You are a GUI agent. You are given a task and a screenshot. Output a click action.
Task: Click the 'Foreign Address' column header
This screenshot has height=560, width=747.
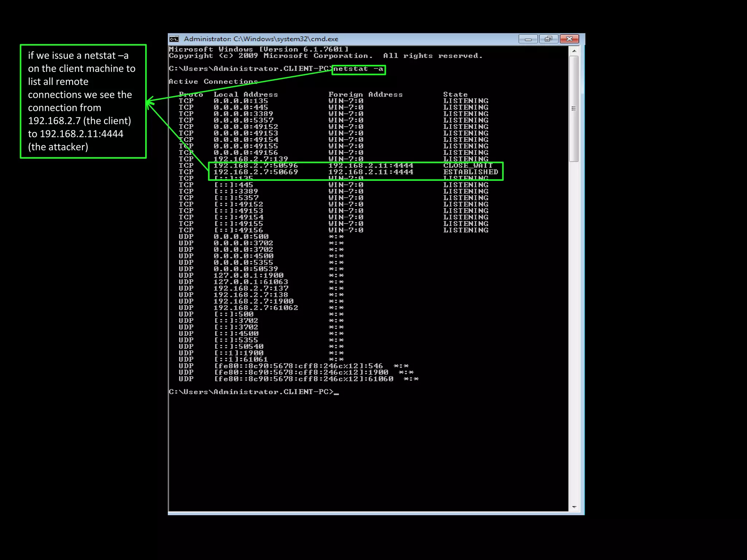click(365, 94)
